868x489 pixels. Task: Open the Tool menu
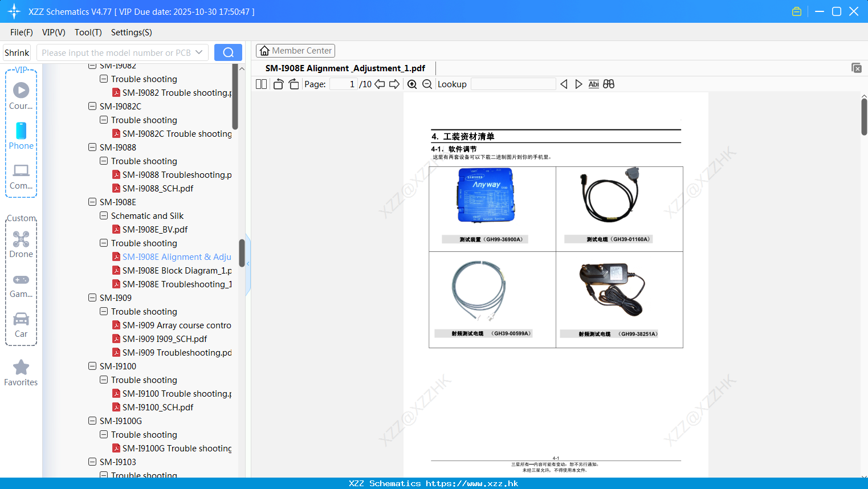(88, 32)
